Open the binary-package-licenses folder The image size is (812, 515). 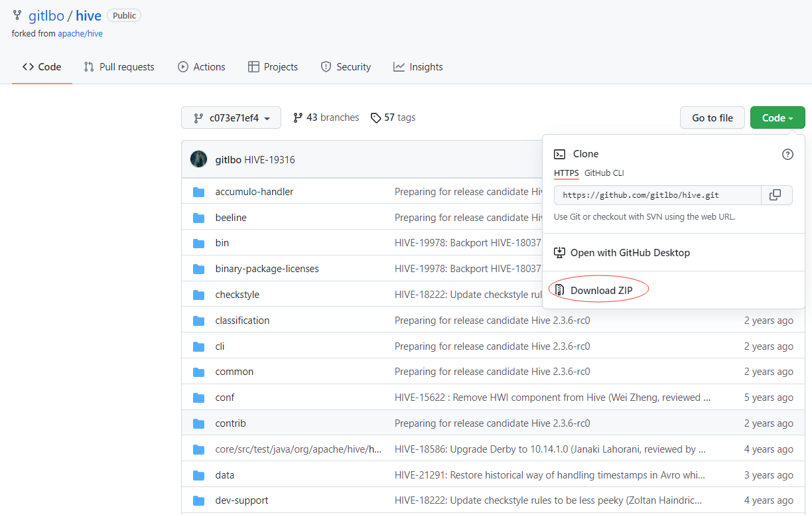click(x=267, y=269)
